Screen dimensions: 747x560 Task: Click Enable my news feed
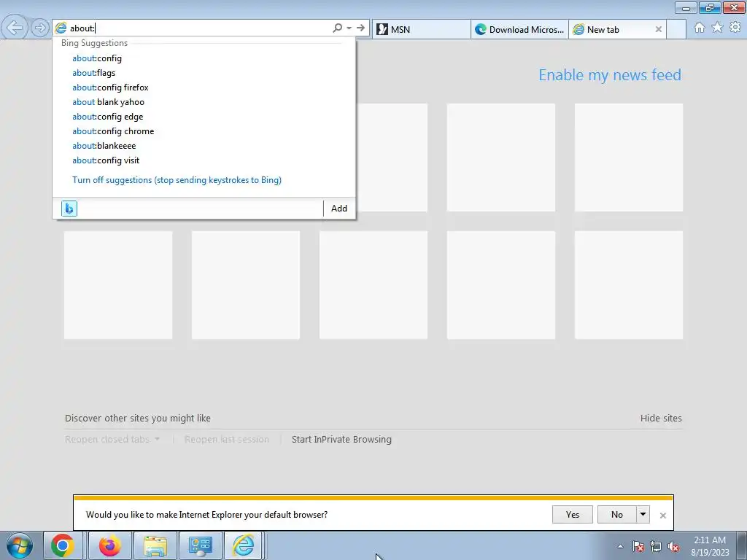610,75
